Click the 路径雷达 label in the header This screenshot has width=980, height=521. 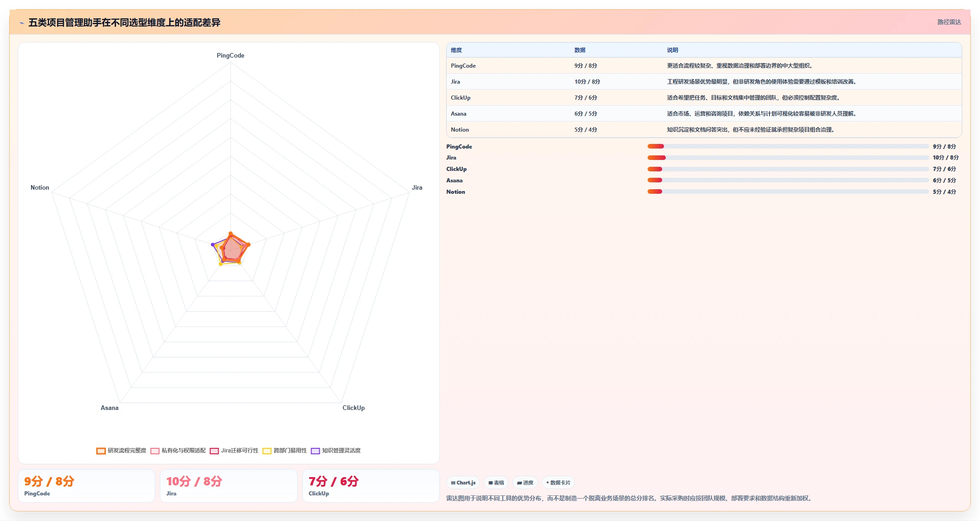point(949,22)
